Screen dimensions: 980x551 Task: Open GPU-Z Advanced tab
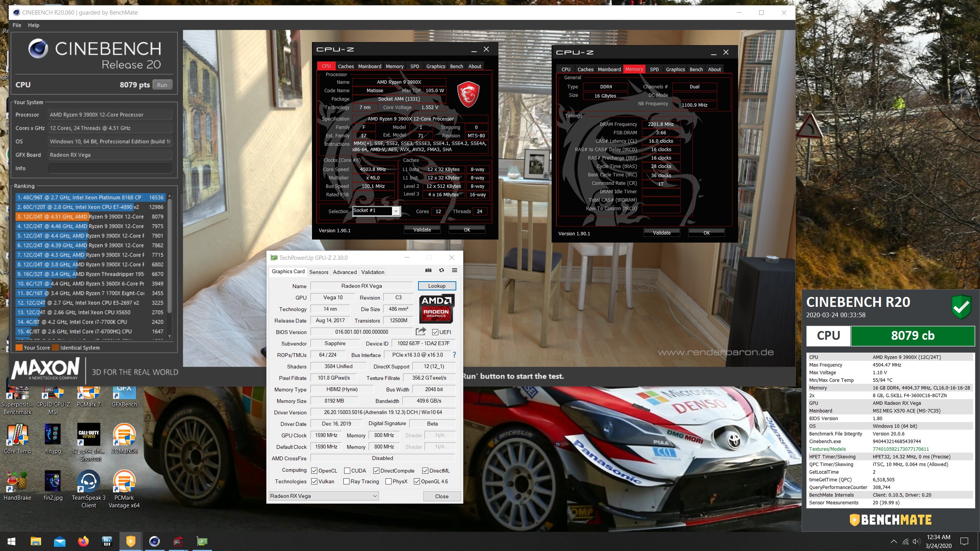[345, 272]
